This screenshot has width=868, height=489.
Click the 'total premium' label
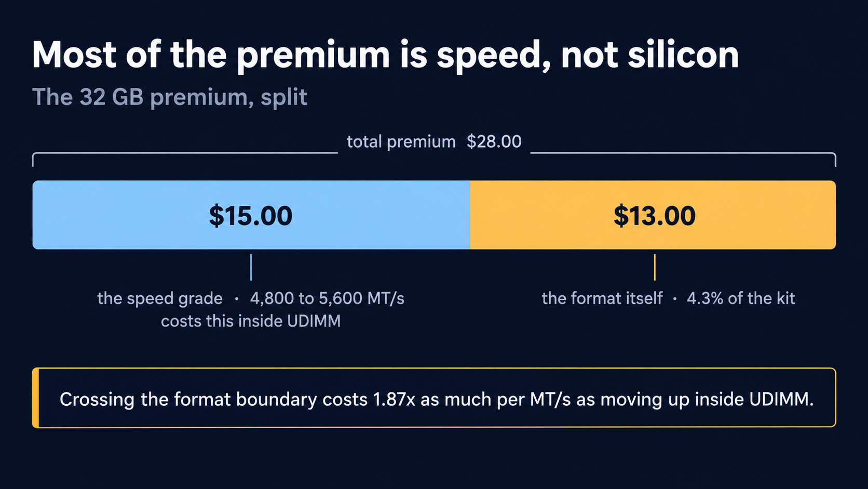pyautogui.click(x=401, y=142)
